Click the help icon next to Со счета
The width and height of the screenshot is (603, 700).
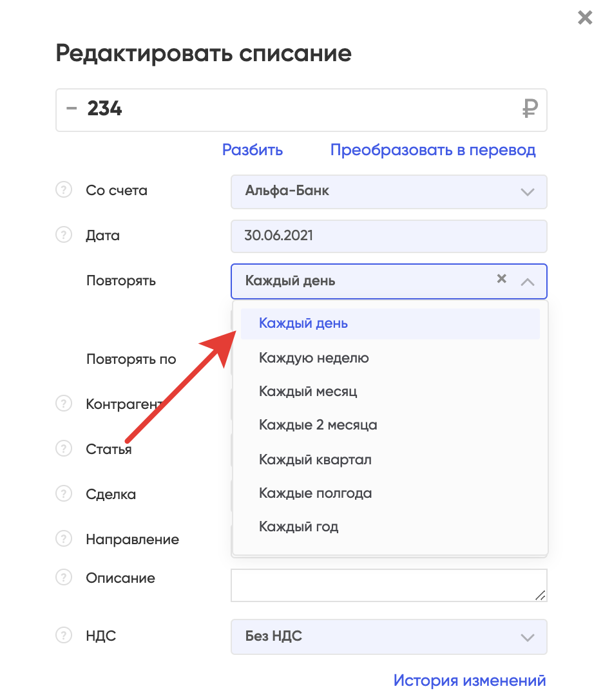[x=64, y=190]
